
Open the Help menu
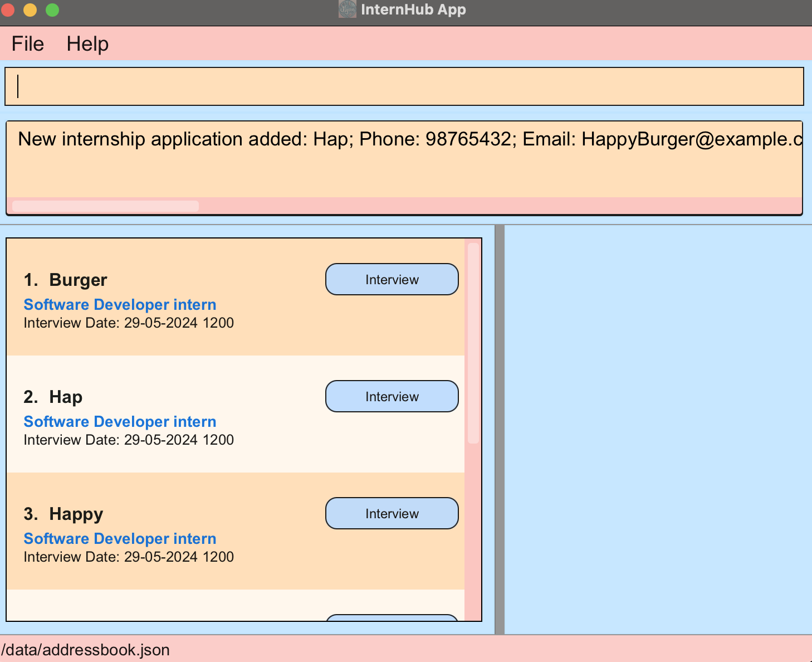click(x=87, y=44)
